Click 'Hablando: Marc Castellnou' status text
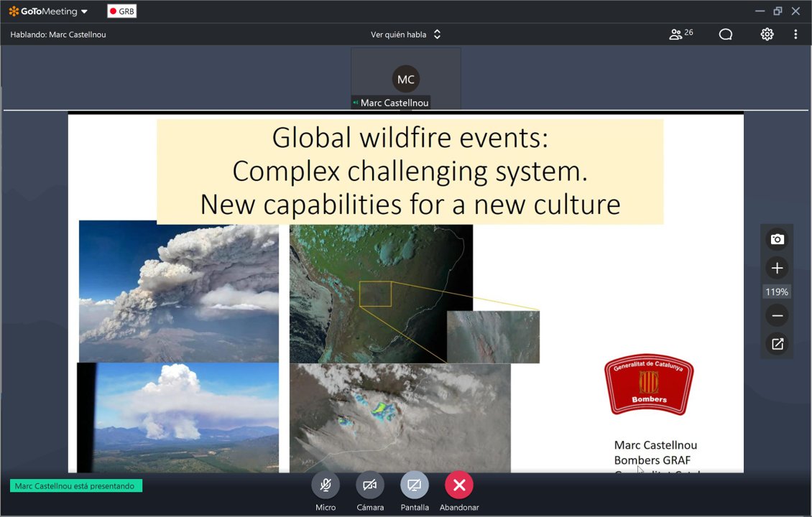 [x=58, y=34]
